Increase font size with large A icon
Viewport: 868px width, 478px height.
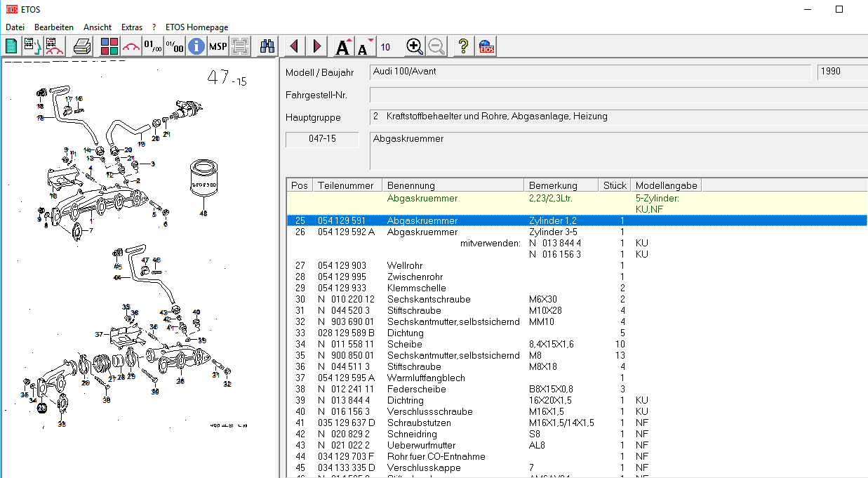[x=343, y=47]
